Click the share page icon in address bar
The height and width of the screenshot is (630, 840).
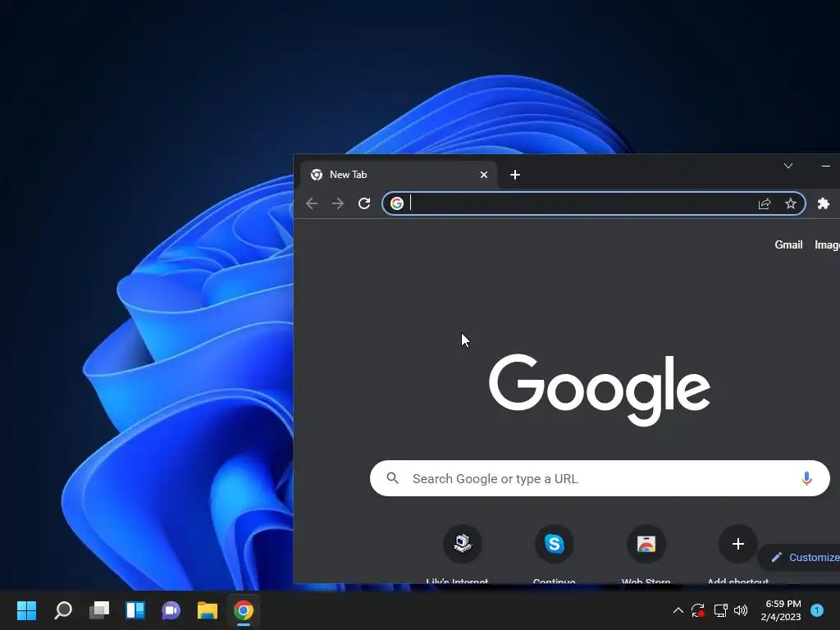tap(765, 203)
